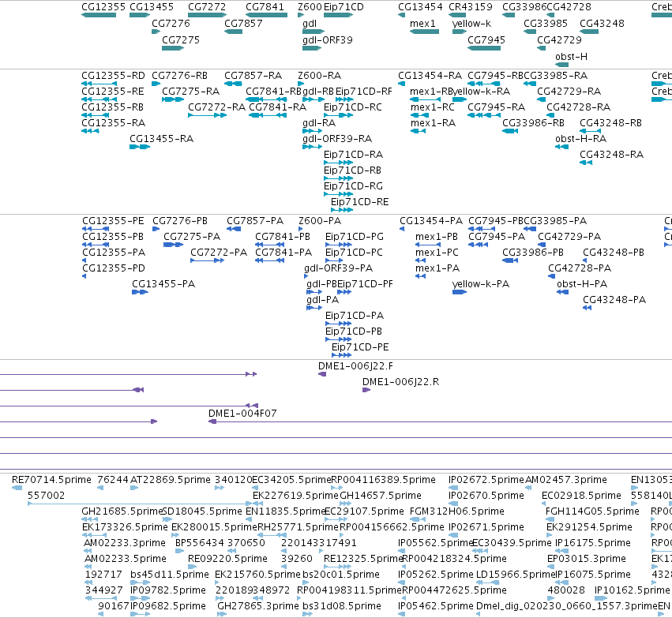Click transcript CG43248-RA
Viewport: 672px width, 618px height.
[x=611, y=155]
